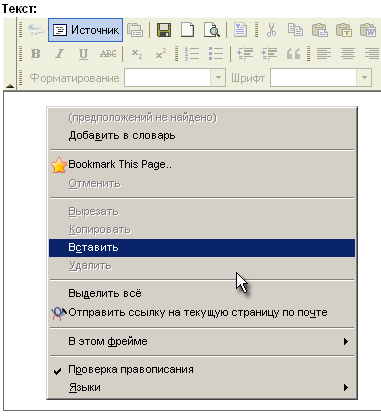Choose Выделить всё in the context menu
Viewport: 381px width, 418px height.
coord(202,294)
